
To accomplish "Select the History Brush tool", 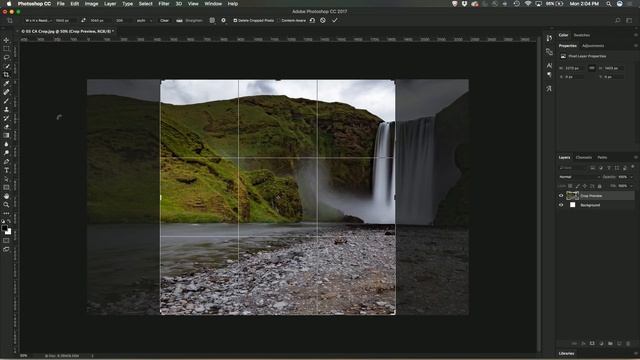I will (x=6, y=118).
